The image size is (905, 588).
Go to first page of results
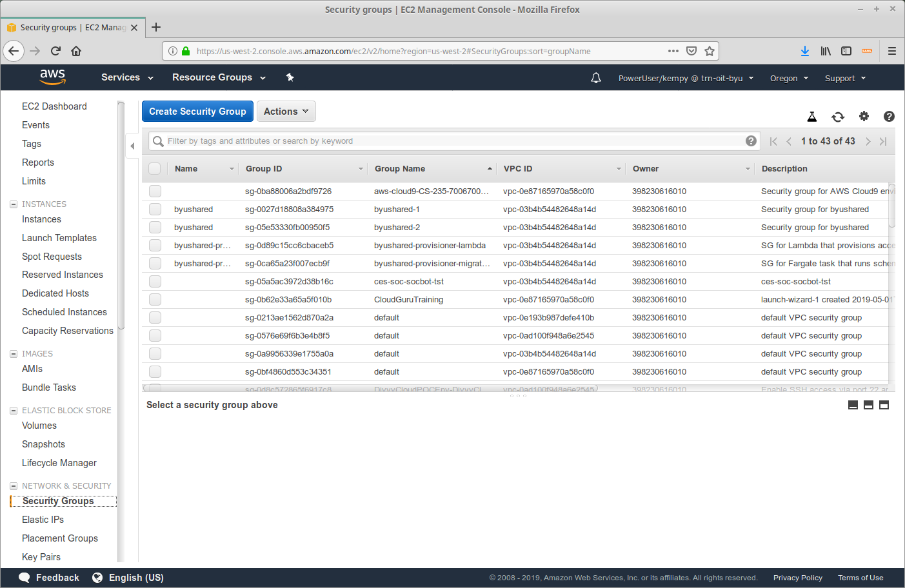(x=773, y=141)
